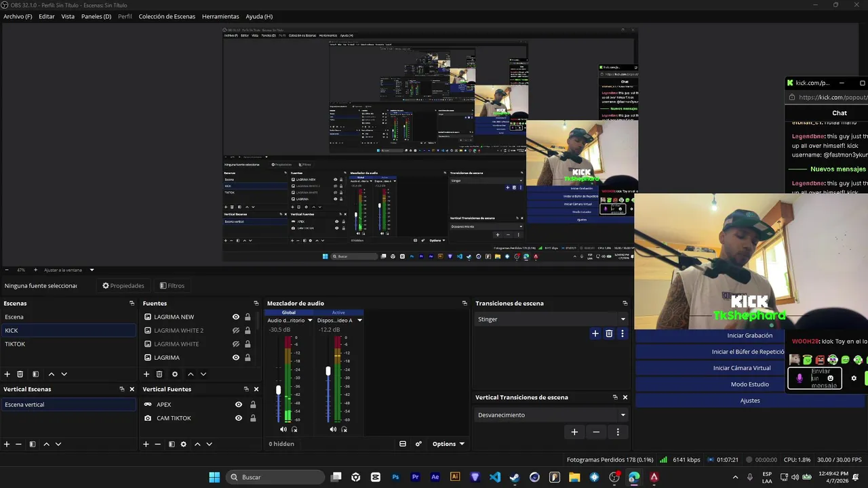Float the Mezclador de audio dock
This screenshot has width=868, height=488.
pyautogui.click(x=465, y=304)
